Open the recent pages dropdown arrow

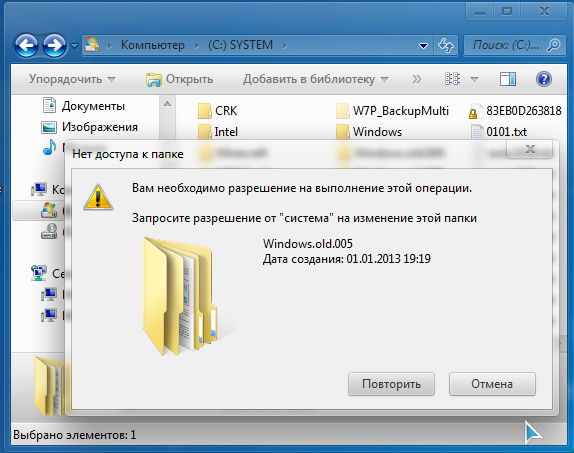pos(74,46)
